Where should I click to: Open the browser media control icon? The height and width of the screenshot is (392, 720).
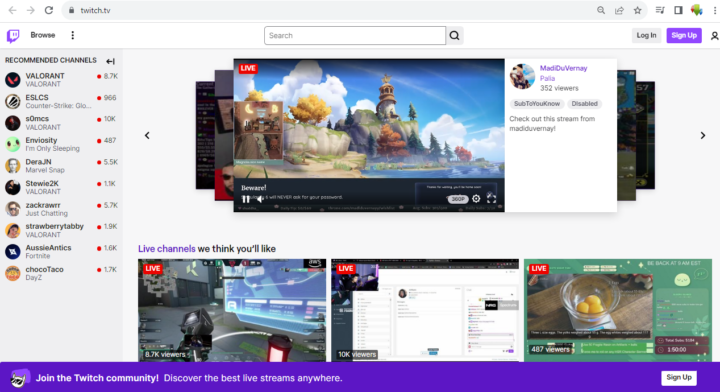[x=660, y=10]
